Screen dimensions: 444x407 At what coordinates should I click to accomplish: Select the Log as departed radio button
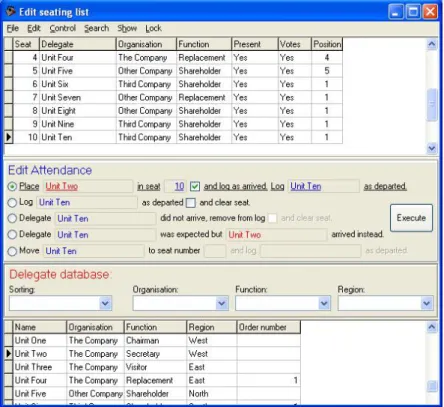tap(12, 202)
